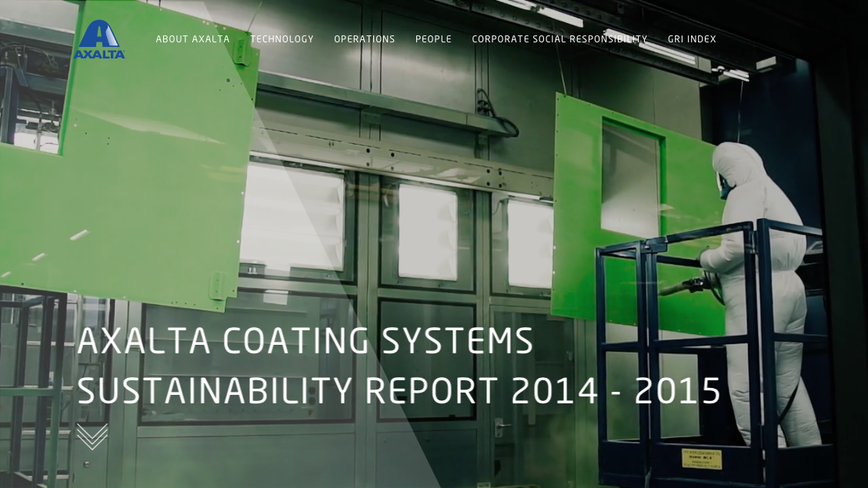Open the About Axalta menu
868x488 pixels.
click(192, 39)
